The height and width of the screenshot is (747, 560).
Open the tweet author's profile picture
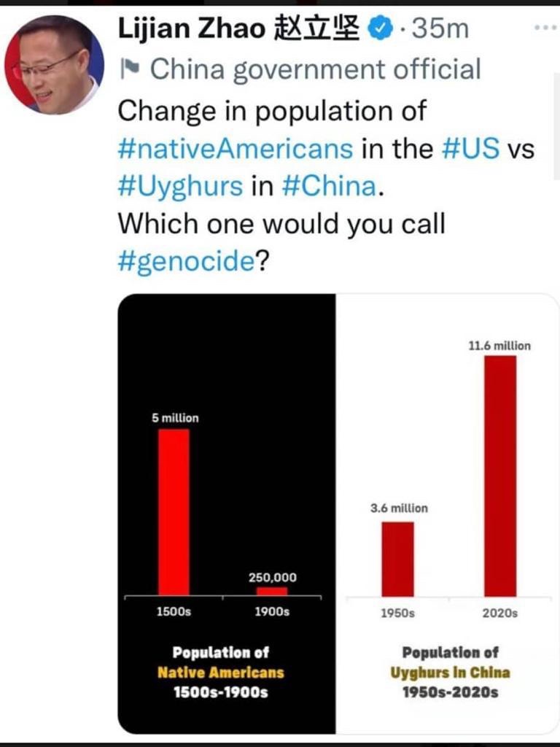coord(54,65)
